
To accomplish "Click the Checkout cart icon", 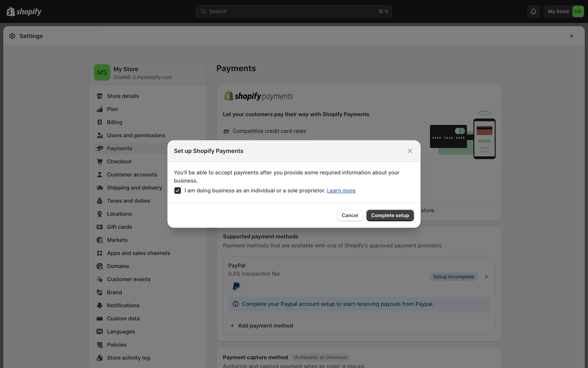I will (x=100, y=161).
